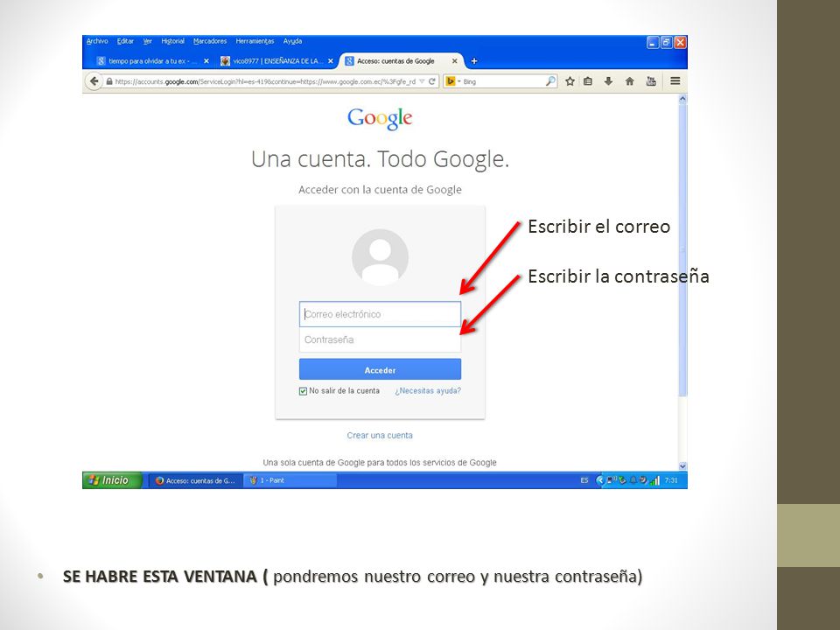Open the Marcadores menu
840x630 pixels.
point(209,41)
